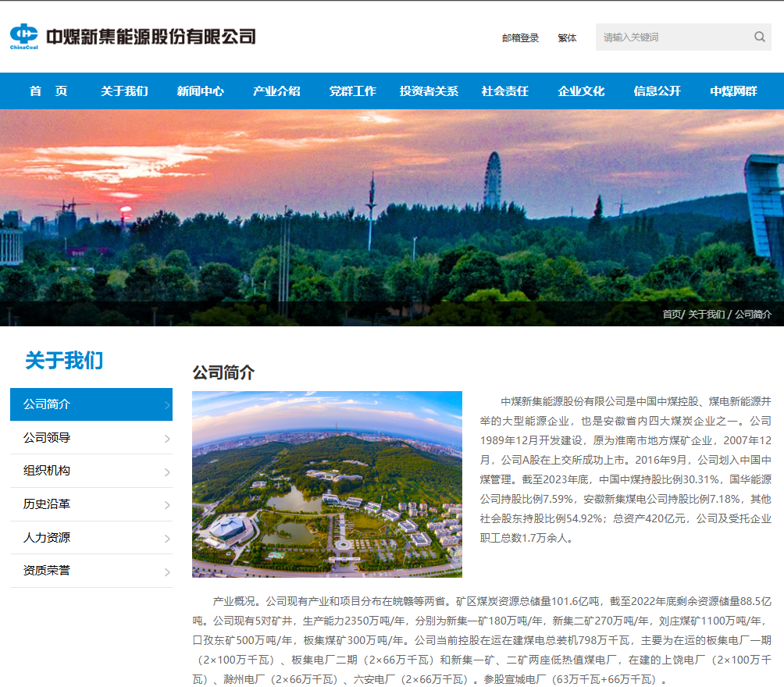Click the chevron beside 资质荣誉

pos(167,572)
